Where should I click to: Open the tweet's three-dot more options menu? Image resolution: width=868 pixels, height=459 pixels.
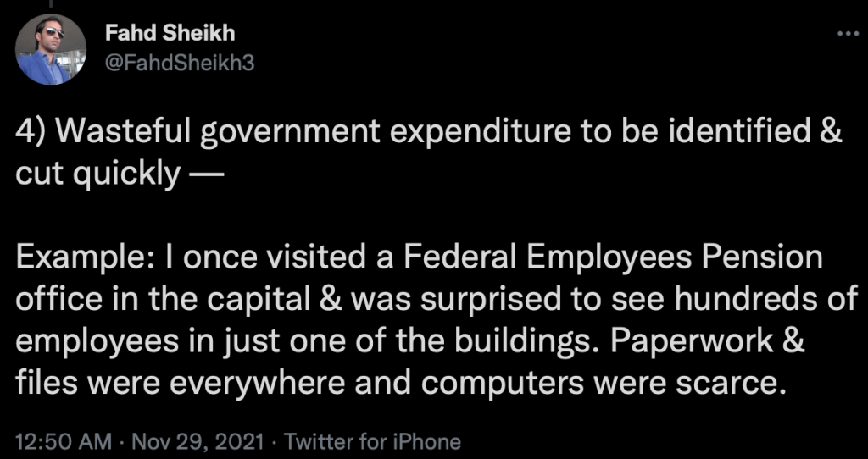click(x=847, y=35)
